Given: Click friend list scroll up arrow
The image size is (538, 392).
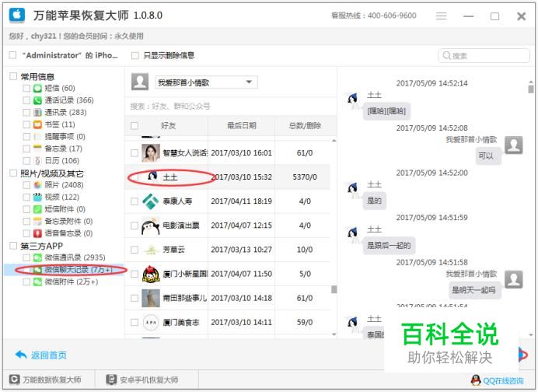Looking at the screenshot, I should [334, 141].
